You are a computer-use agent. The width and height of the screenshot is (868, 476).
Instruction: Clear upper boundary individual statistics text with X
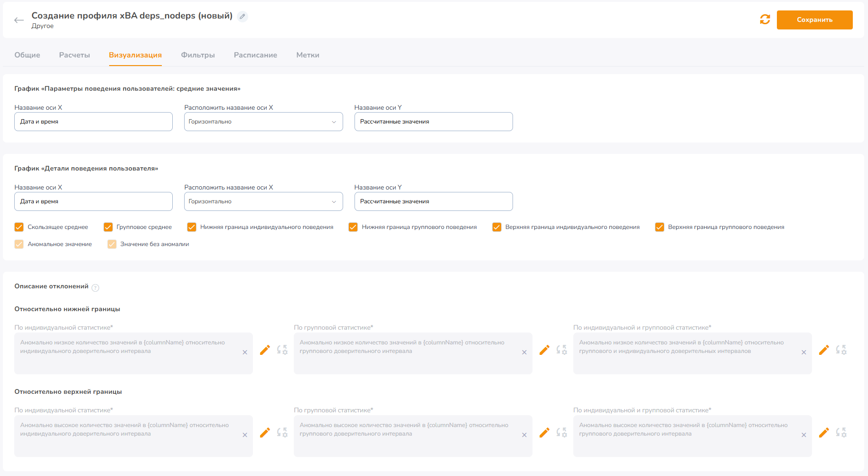245,435
